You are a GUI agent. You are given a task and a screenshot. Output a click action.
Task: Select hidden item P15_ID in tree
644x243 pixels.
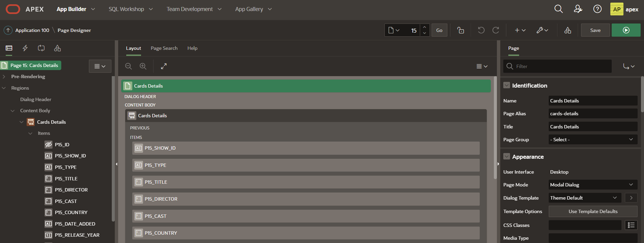click(57, 145)
